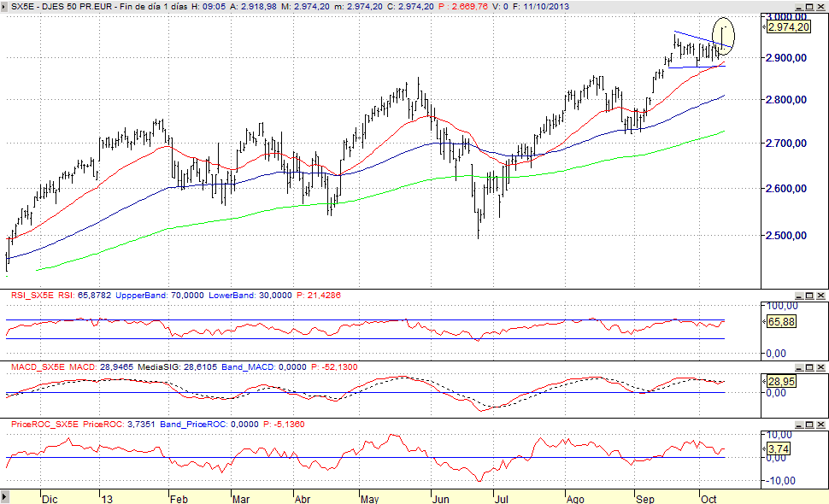Click the 2.900,00 price axis label

[786, 58]
